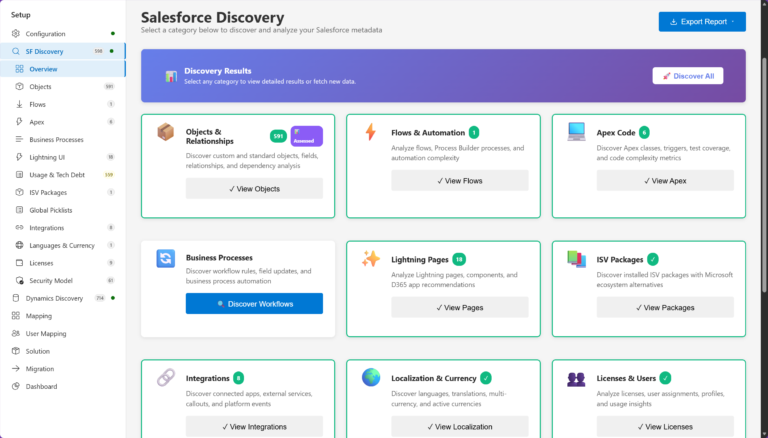The height and width of the screenshot is (438, 768).
Task: Click the Usage & Tech Debt icon
Action: coord(19,175)
